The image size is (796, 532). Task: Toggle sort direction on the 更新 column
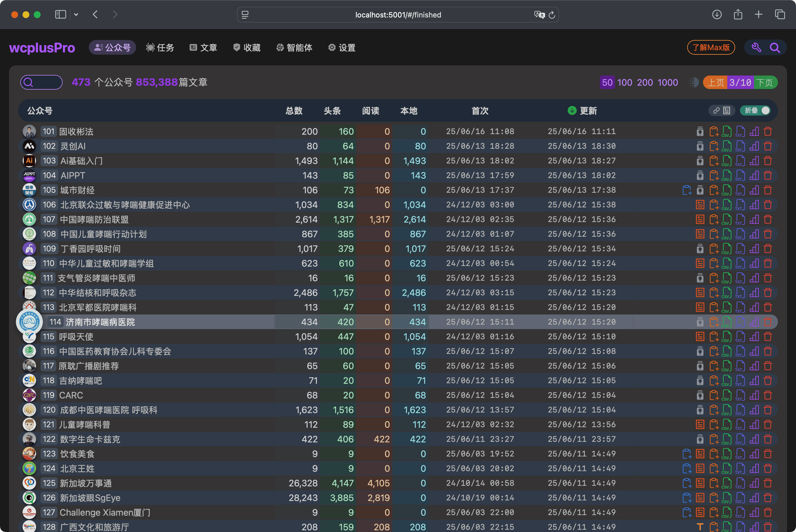click(572, 111)
